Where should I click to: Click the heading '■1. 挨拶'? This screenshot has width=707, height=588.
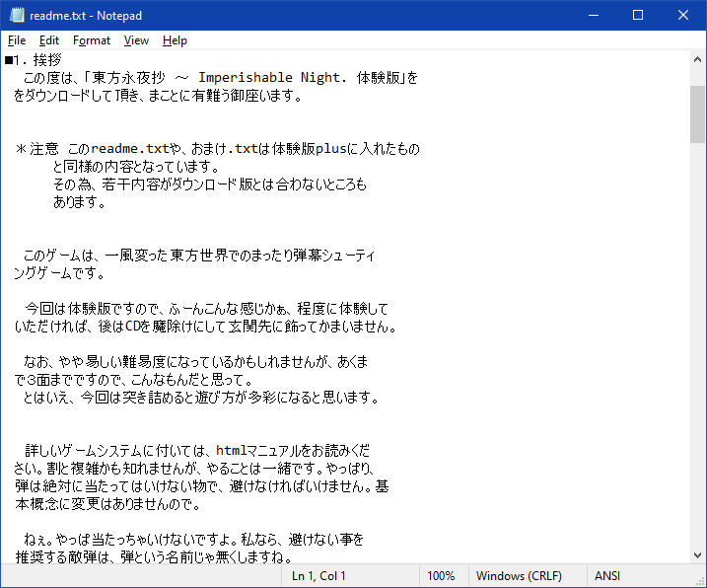[33, 60]
